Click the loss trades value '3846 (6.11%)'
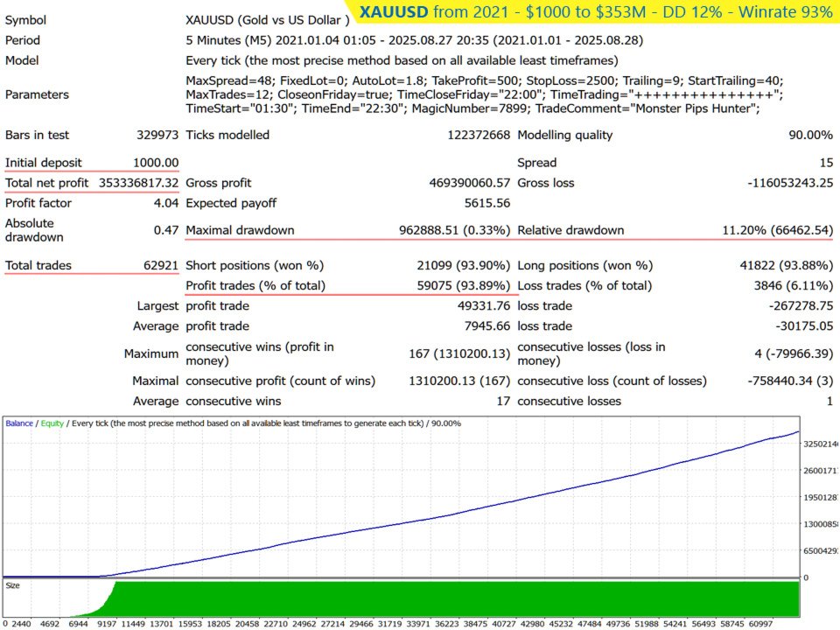This screenshot has width=840, height=630. click(794, 286)
